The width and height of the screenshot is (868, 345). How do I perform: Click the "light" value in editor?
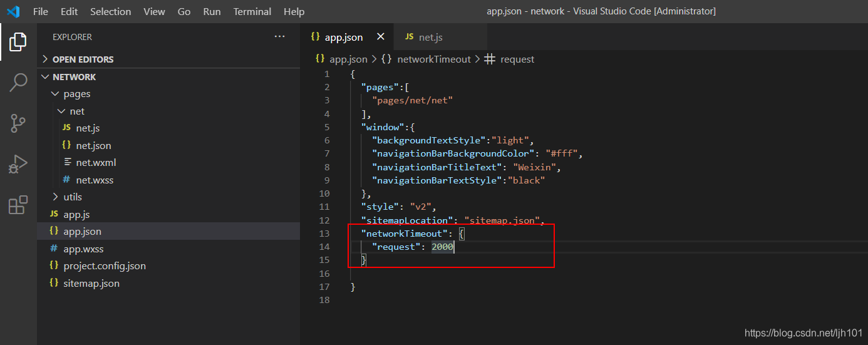tap(510, 141)
